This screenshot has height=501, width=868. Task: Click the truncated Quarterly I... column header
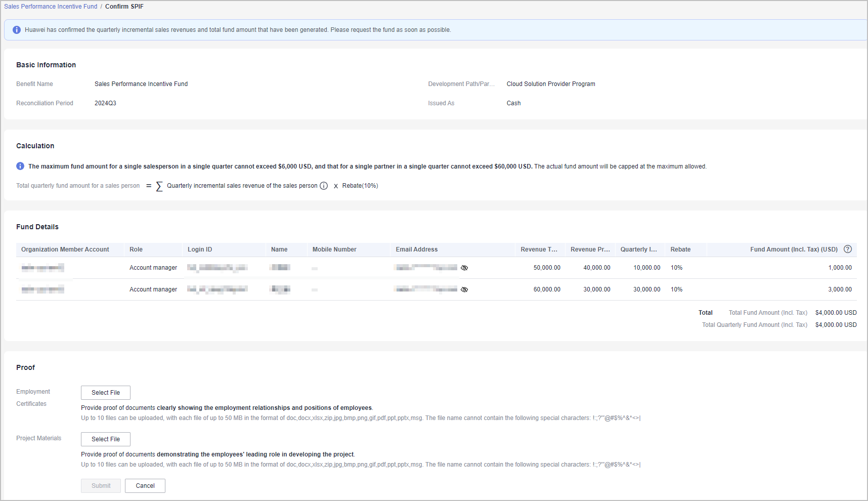(638, 249)
